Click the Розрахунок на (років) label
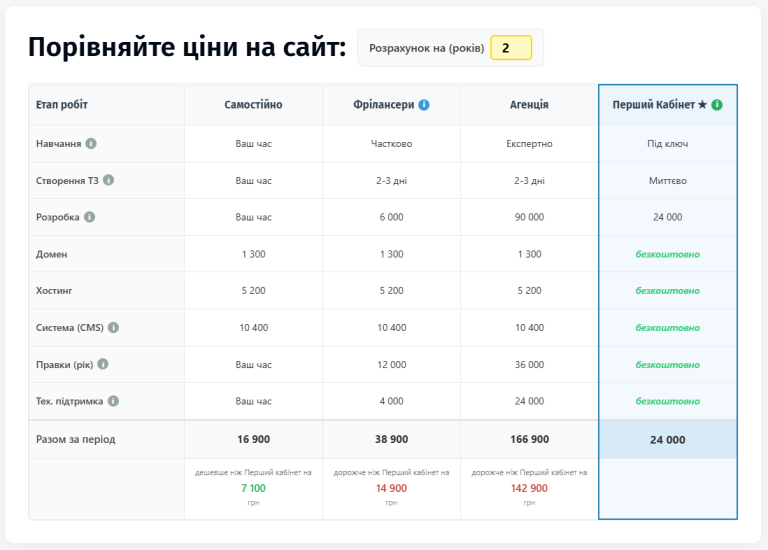This screenshot has height=550, width=768. click(x=427, y=48)
